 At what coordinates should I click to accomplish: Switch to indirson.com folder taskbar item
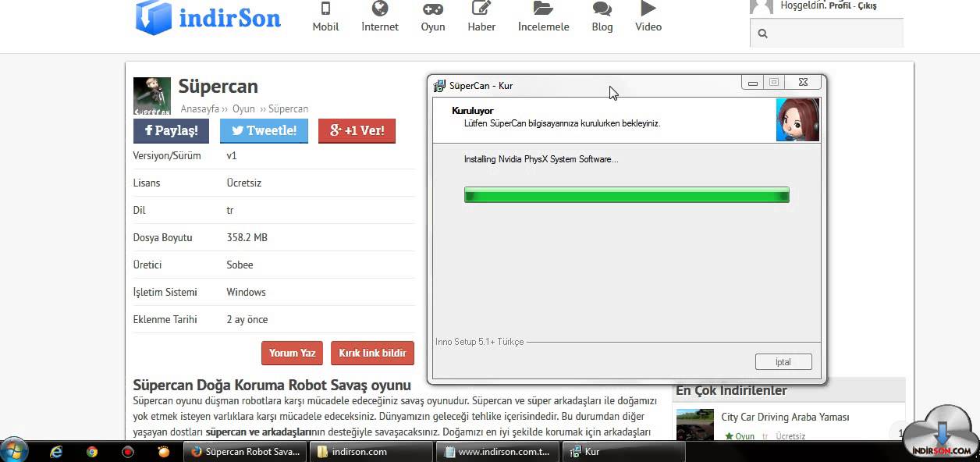click(371, 451)
